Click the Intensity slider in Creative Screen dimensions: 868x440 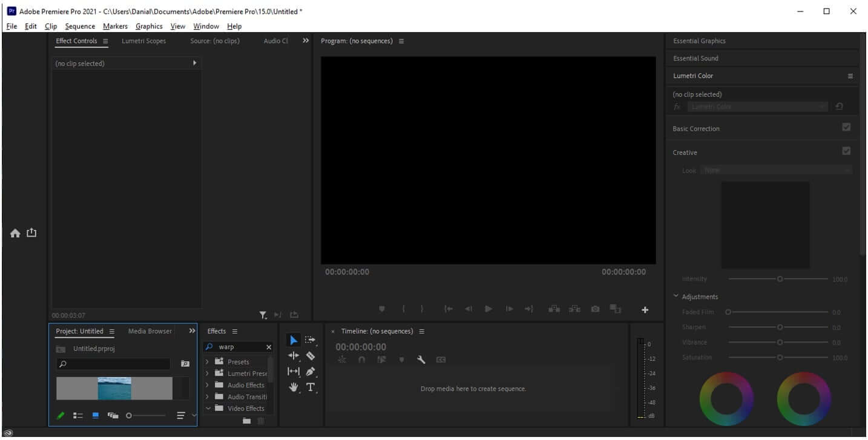pos(778,279)
